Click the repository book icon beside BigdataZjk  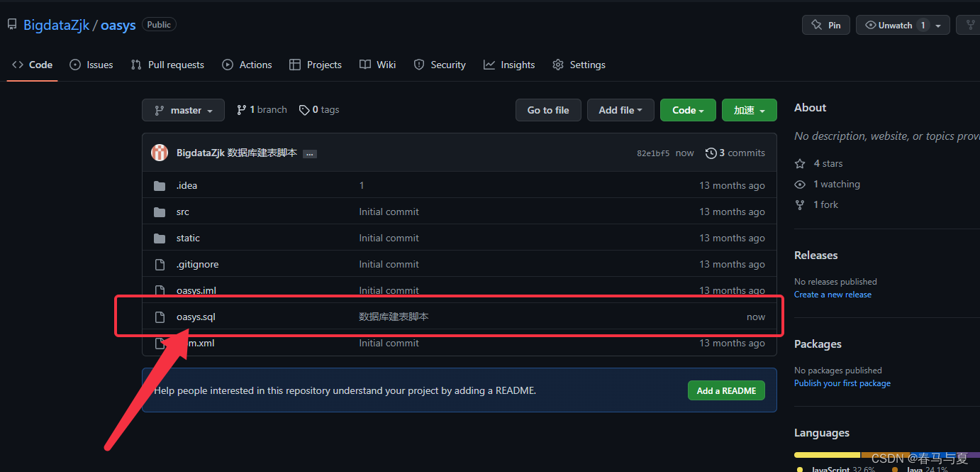pos(12,25)
